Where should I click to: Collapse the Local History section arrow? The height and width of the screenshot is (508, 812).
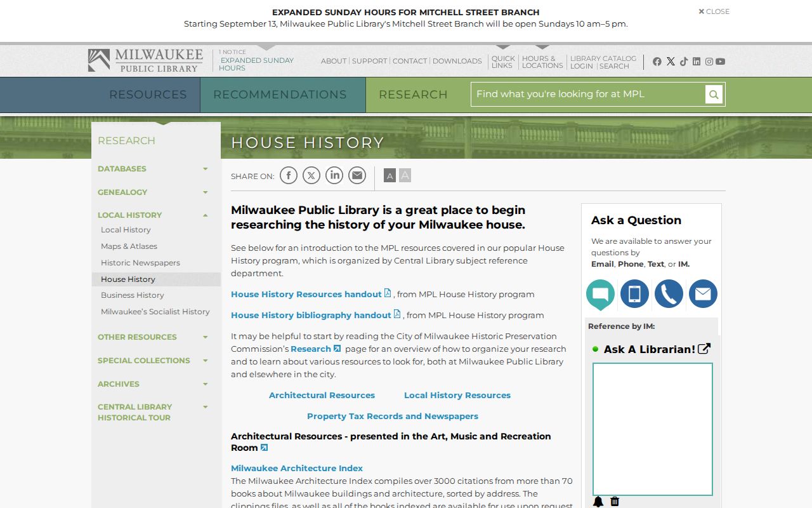tap(205, 215)
